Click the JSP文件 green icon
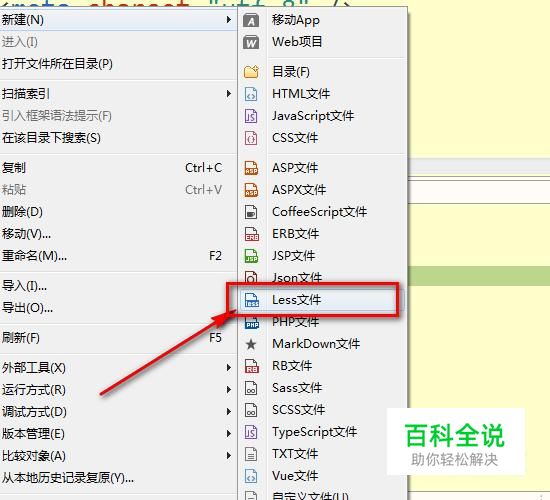This screenshot has height=500, width=550. coord(251,256)
